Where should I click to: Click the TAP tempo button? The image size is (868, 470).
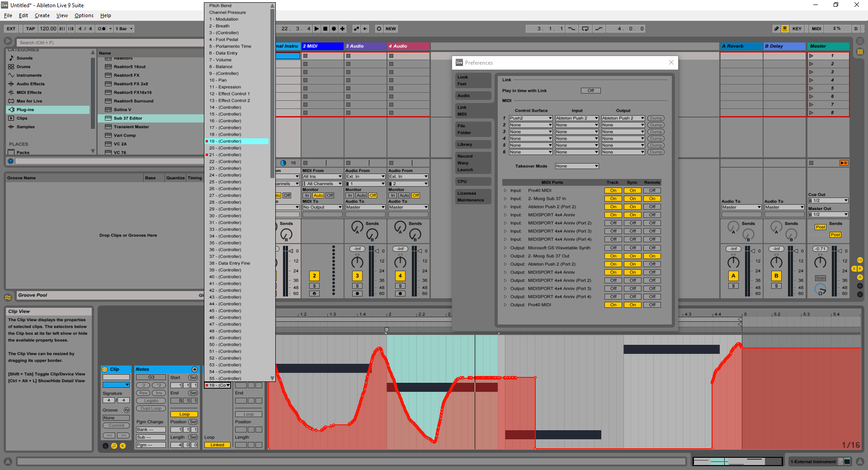point(30,28)
